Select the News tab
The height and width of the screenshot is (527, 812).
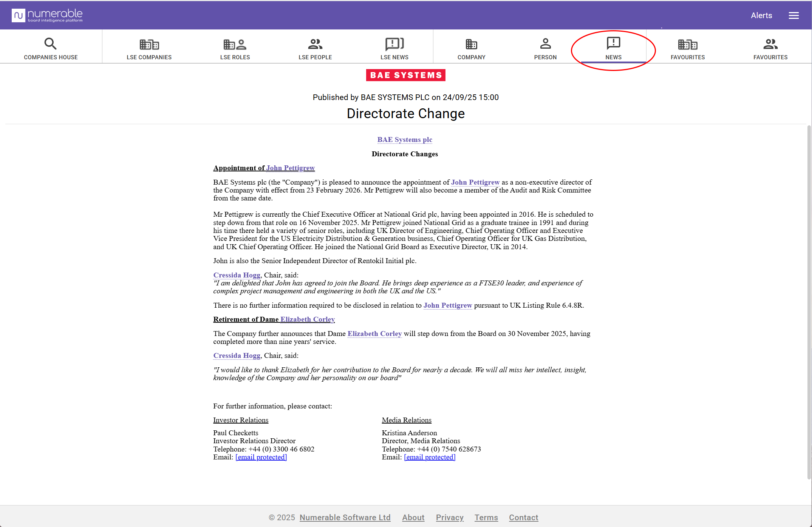click(x=613, y=48)
